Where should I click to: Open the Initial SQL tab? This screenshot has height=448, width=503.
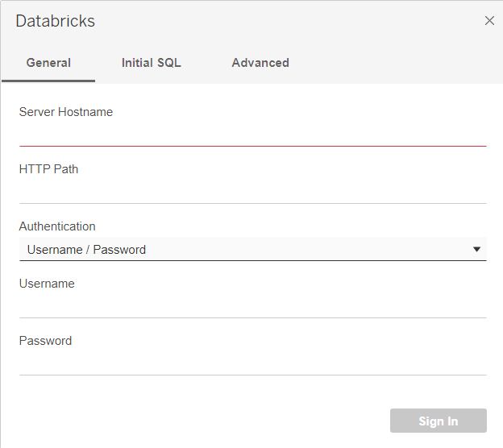tap(151, 63)
